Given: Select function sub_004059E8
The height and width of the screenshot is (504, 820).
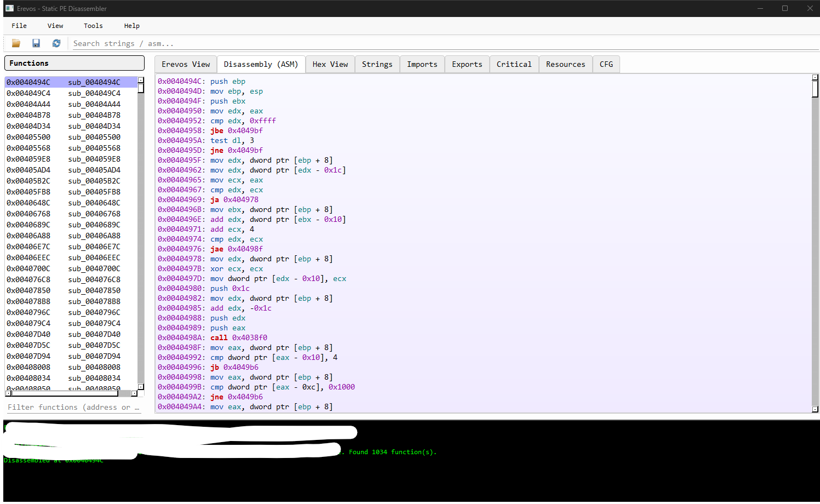Looking at the screenshot, I should pyautogui.click(x=71, y=159).
